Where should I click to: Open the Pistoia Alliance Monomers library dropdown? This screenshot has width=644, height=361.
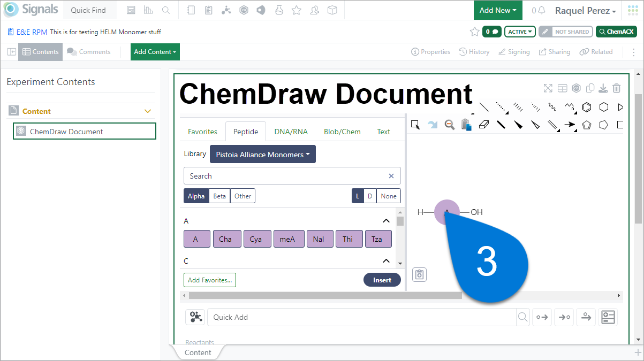coord(263,154)
